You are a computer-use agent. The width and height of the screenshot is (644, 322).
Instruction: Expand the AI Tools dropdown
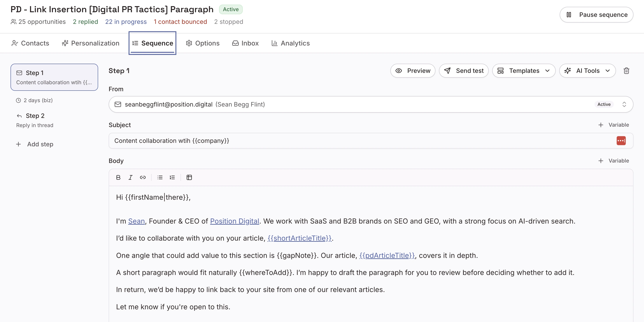pyautogui.click(x=587, y=71)
